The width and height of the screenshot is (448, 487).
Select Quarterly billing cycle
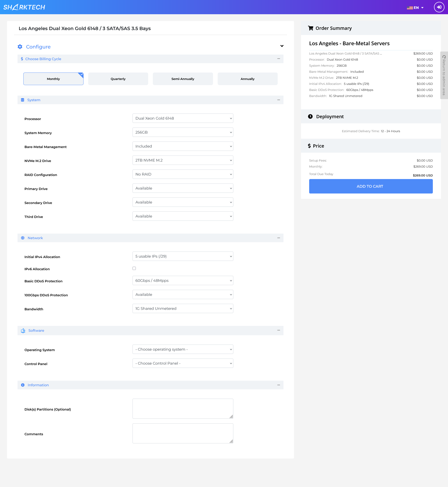[118, 79]
